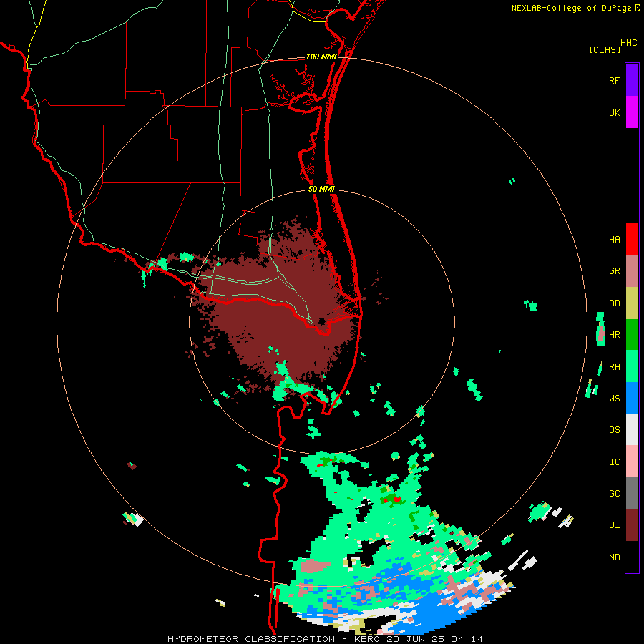Click the DS white legend swatch
Image resolution: width=644 pixels, height=644 pixels.
pyautogui.click(x=632, y=429)
